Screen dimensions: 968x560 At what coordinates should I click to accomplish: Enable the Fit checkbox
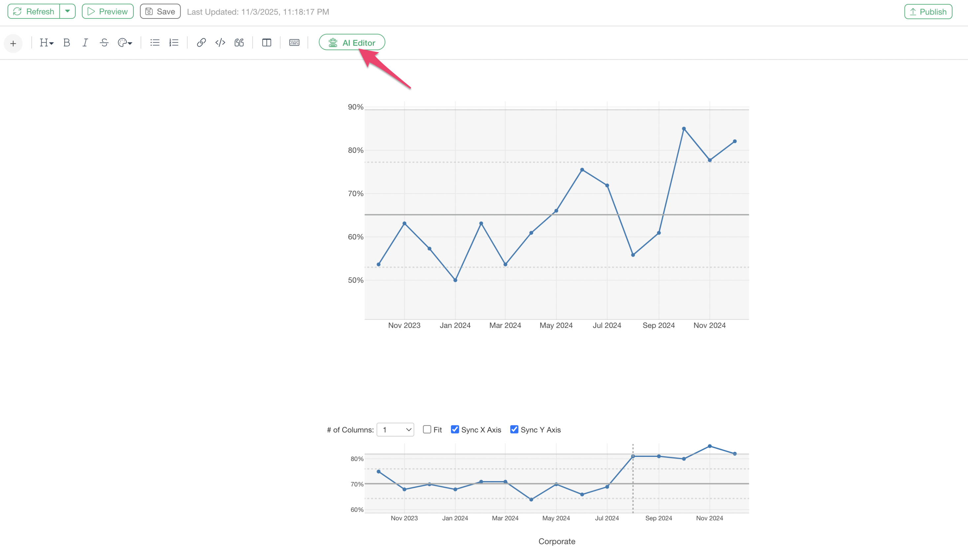tap(427, 429)
